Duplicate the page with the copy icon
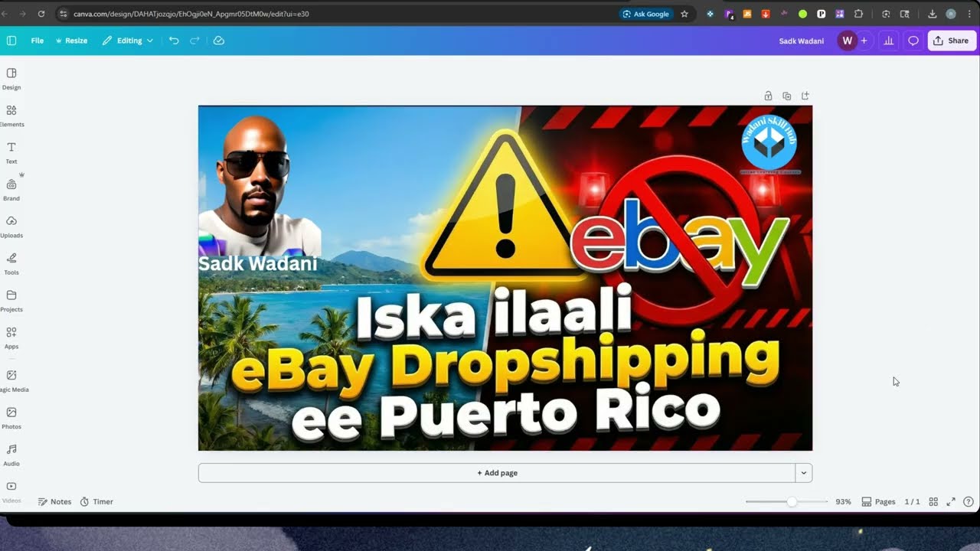This screenshot has height=551, width=980. point(786,96)
